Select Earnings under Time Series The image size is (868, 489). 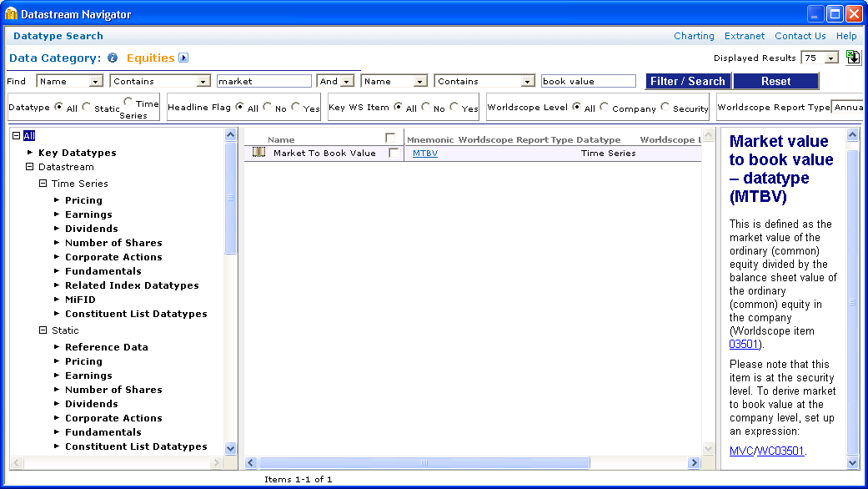coord(88,214)
